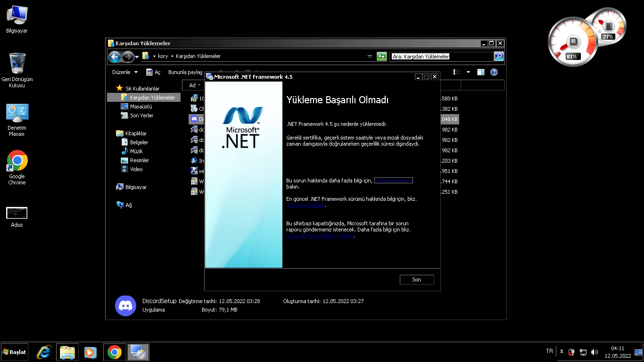
Task: Expand the arrow after kory in address bar
Action: pyautogui.click(x=172, y=56)
